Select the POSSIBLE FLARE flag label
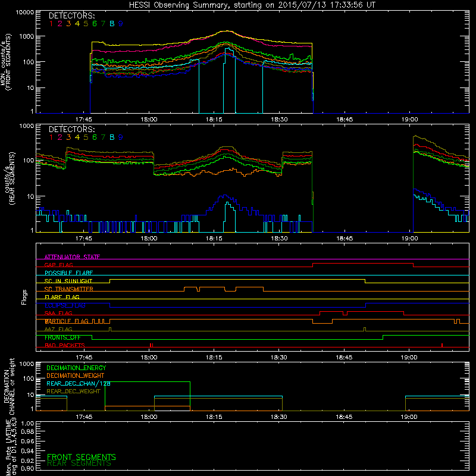This screenshot has height=476, width=476. pos(68,273)
